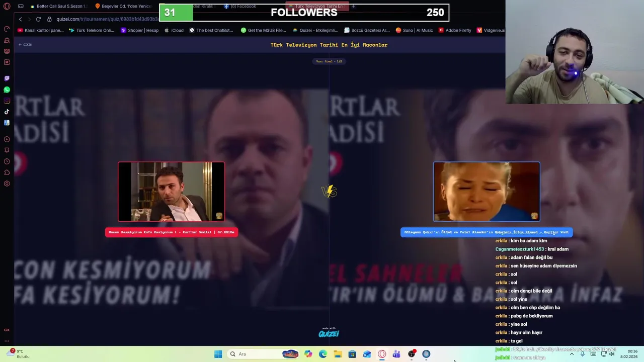Open the iCloud bookmark

[174, 30]
